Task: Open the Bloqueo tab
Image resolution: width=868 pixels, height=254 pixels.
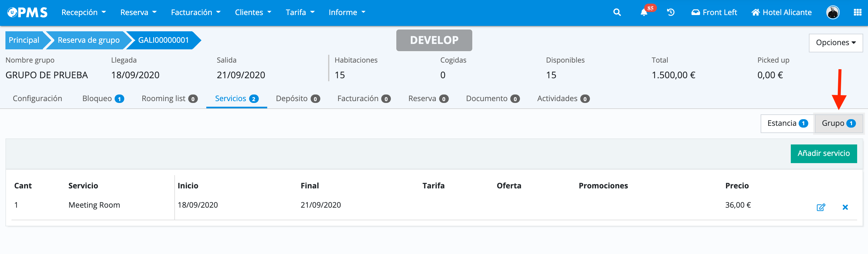Action: pyautogui.click(x=103, y=99)
